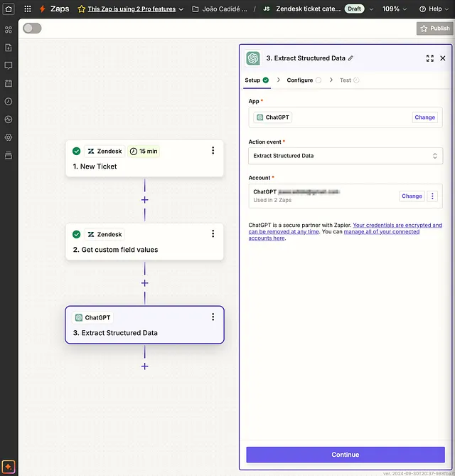The image size is (455, 476).
Task: Switch to the Setup tab
Action: tap(257, 80)
